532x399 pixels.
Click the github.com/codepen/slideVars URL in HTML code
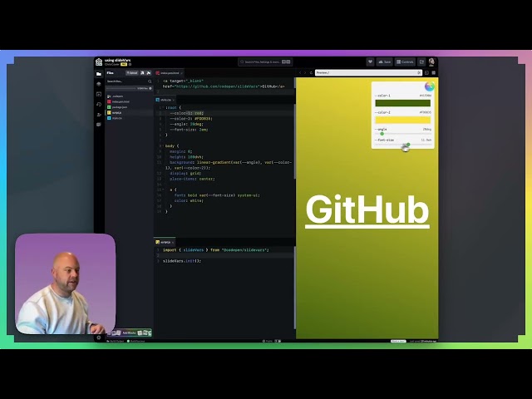pyautogui.click(x=217, y=86)
